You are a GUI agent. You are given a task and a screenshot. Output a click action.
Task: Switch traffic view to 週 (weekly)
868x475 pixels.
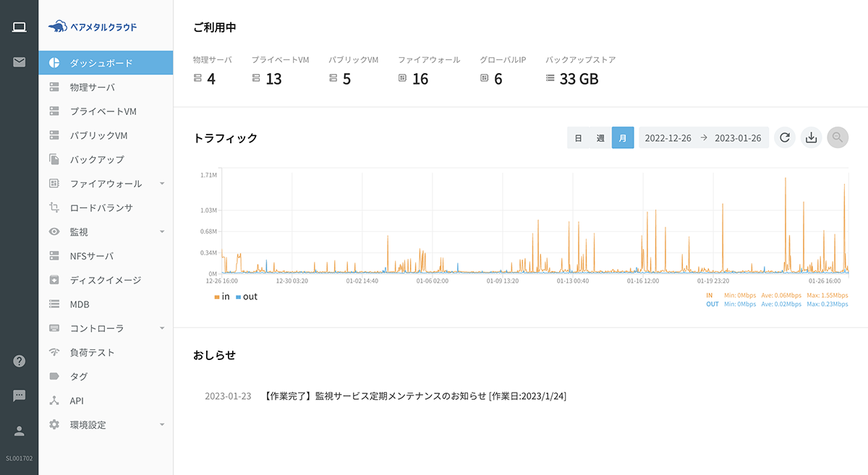click(601, 137)
